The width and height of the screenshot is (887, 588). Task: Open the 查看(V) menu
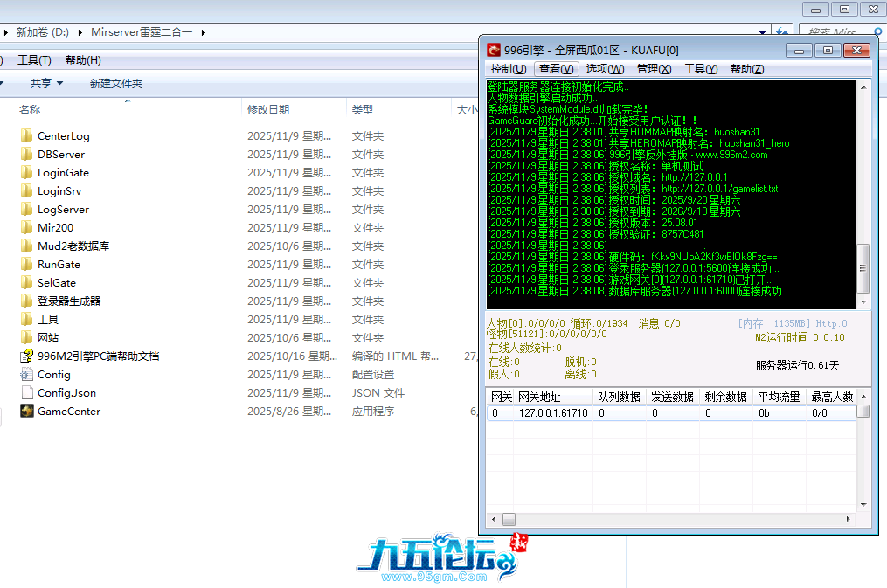[x=556, y=69]
